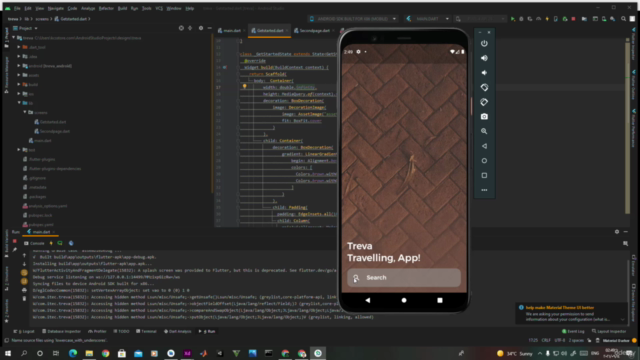Screen dimensions: 640x360
Task: Open TODO tool window
Action: pyautogui.click(x=121, y=331)
